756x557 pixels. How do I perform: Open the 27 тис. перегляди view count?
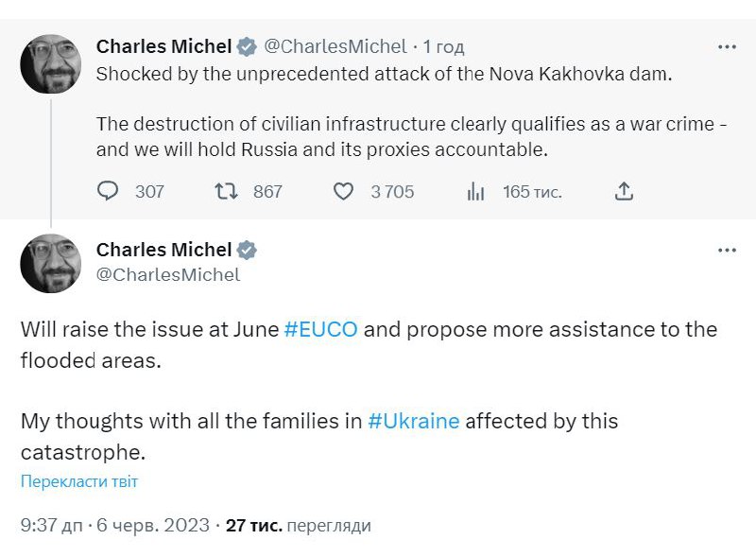point(299,526)
